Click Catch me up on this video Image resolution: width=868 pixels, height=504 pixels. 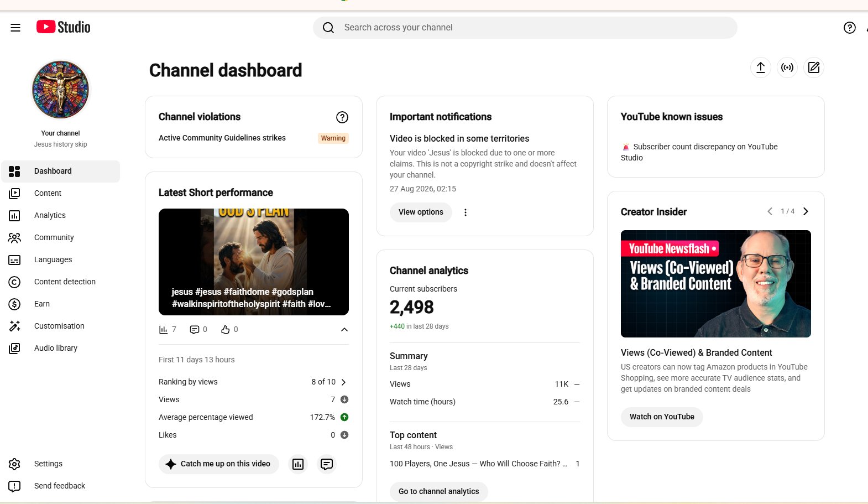(219, 464)
